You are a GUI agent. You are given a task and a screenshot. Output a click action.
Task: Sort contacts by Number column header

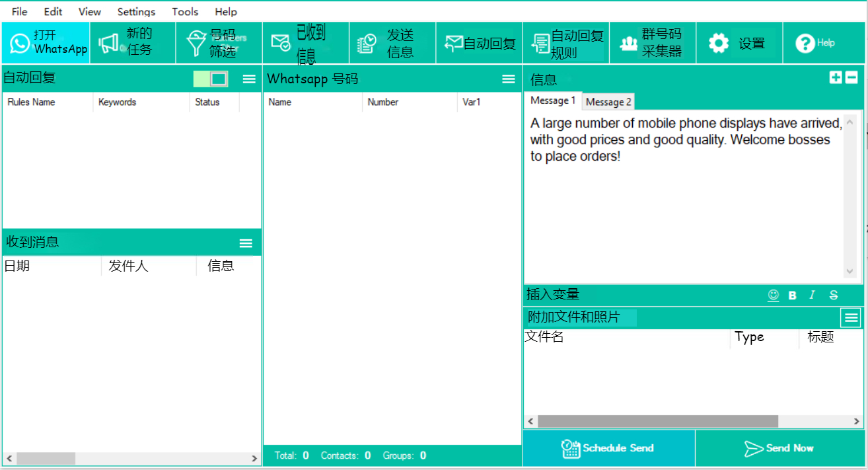(410, 102)
